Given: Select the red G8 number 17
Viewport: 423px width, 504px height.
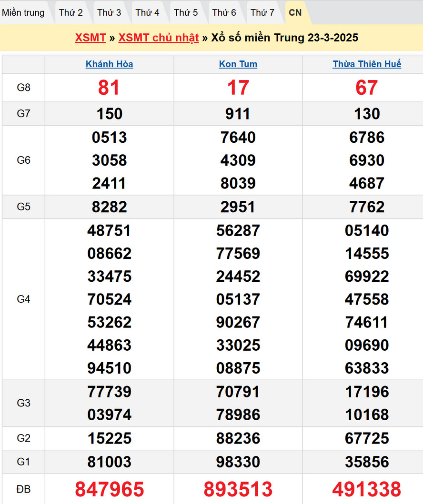Looking at the screenshot, I should click(x=238, y=88).
